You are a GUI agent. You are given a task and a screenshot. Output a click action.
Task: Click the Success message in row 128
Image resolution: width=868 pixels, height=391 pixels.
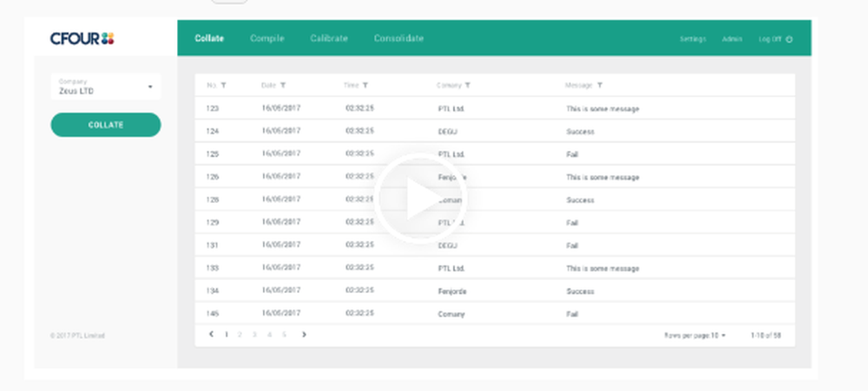(x=580, y=200)
